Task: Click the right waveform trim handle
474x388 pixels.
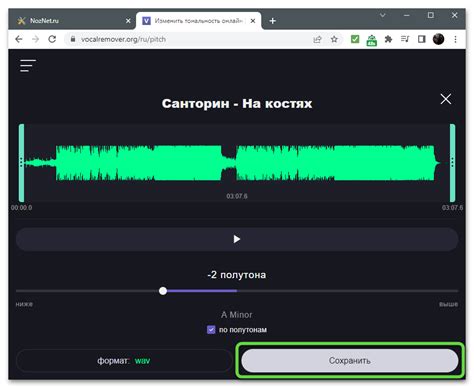Action: pos(452,163)
